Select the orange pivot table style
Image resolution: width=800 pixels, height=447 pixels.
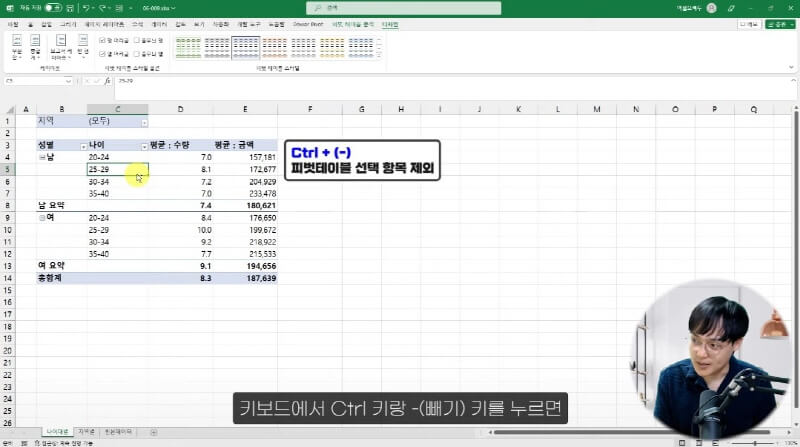[274, 47]
